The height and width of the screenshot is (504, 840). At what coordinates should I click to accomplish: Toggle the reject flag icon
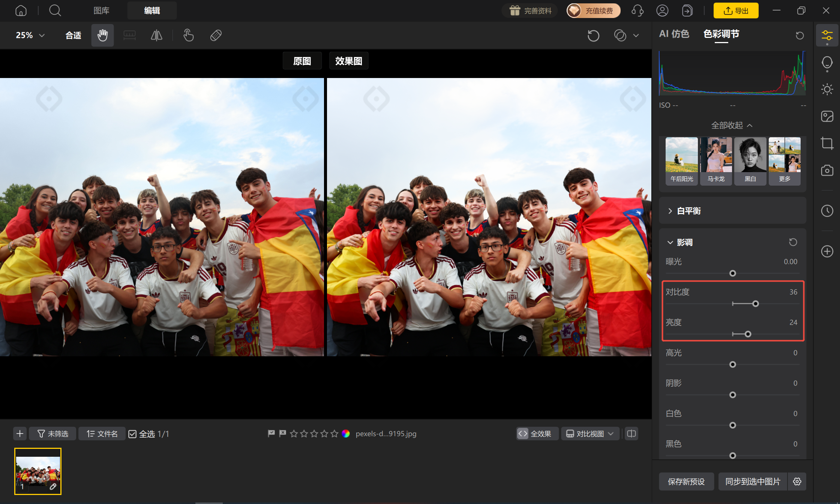click(x=282, y=434)
